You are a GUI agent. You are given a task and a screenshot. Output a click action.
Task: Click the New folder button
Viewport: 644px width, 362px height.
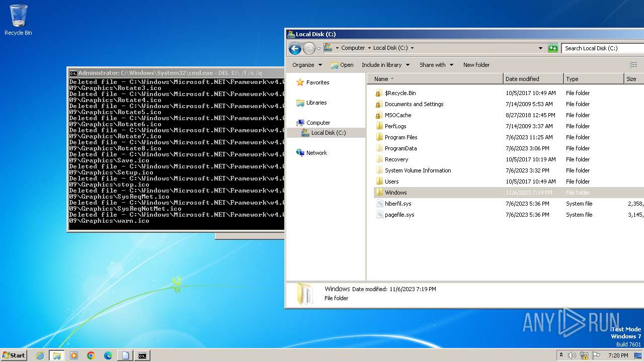pyautogui.click(x=476, y=65)
